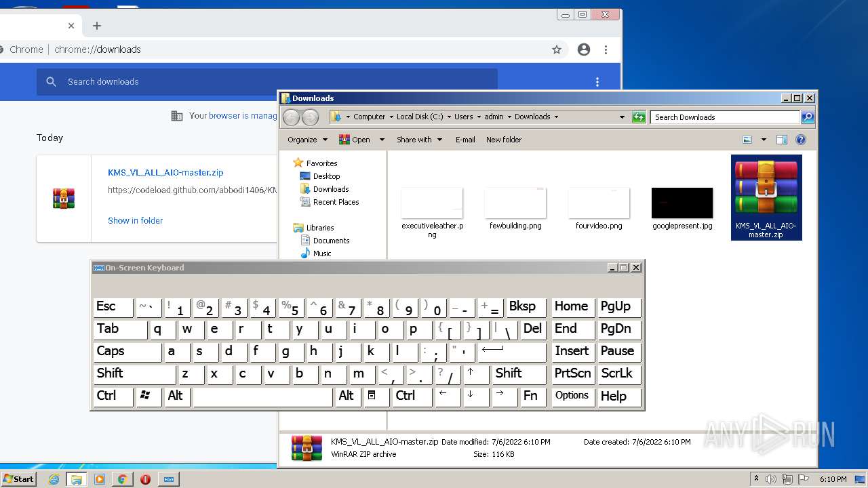868x488 pixels.
Task: Expand the address bar history dropdown
Action: click(x=622, y=117)
